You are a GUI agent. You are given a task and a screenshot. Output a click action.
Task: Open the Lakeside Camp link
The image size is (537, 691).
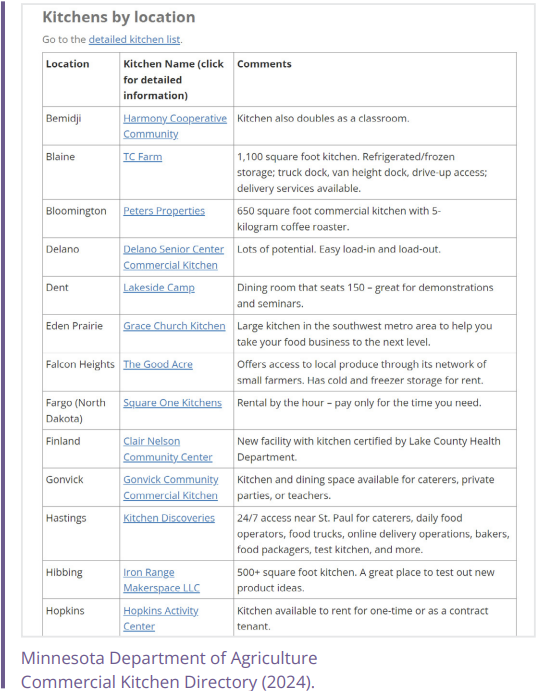[x=159, y=288]
